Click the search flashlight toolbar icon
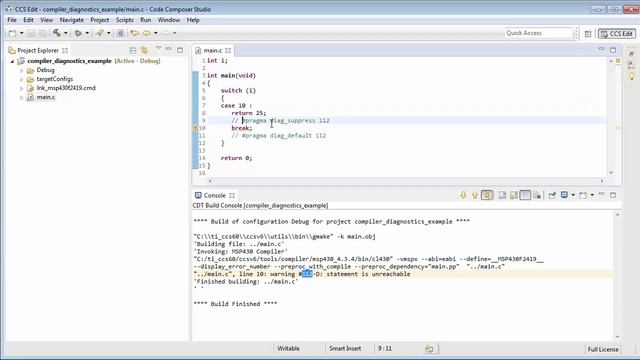 pos(100,33)
